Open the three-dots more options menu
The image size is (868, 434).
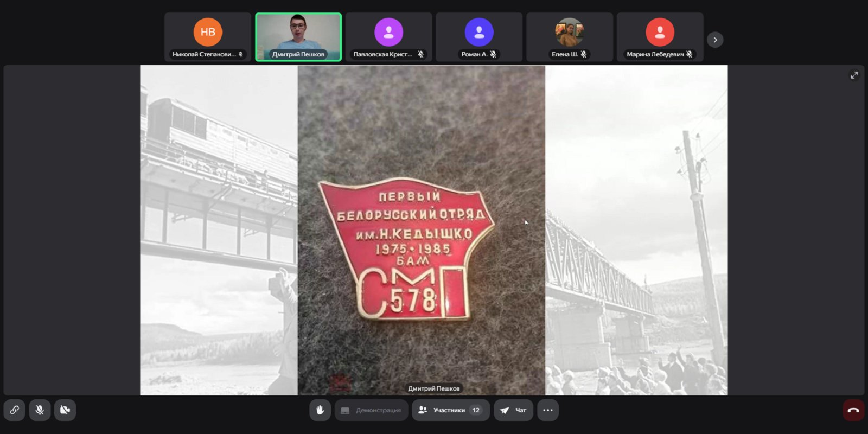tap(548, 410)
